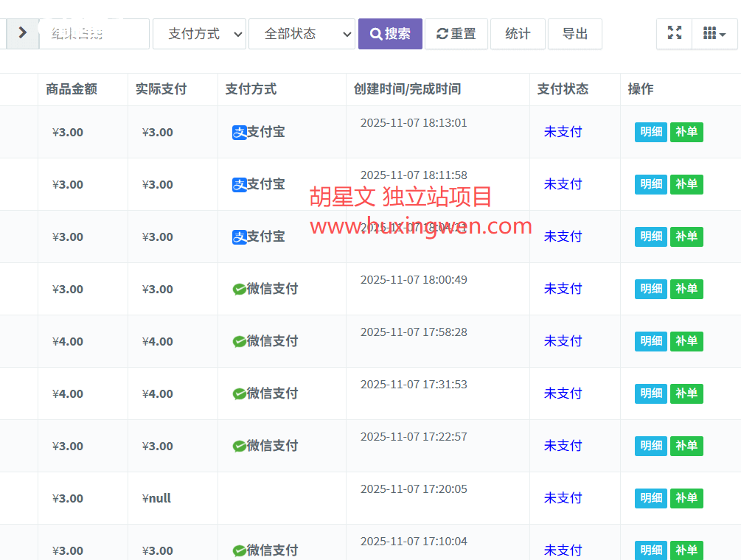Image resolution: width=741 pixels, height=560 pixels.
Task: Click the refresh icon on the 重置 button
Action: 443,33
